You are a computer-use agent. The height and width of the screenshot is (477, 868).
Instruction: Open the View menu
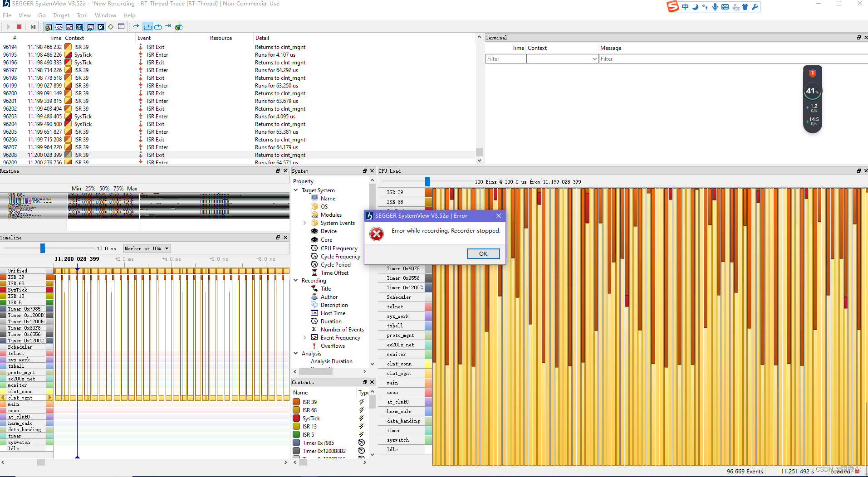pyautogui.click(x=25, y=15)
